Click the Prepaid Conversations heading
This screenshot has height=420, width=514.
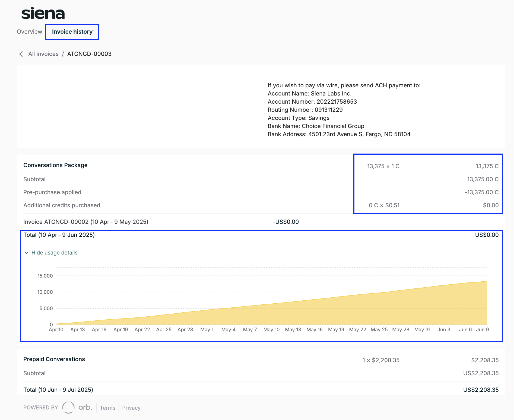point(54,359)
